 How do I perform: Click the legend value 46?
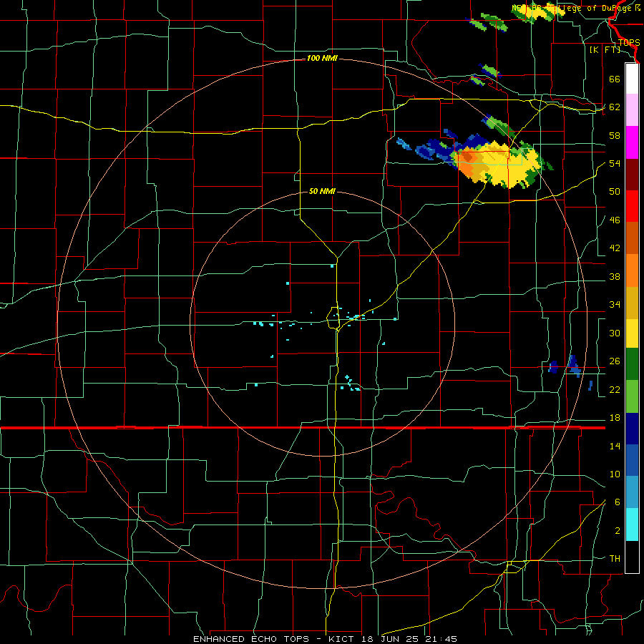(x=615, y=220)
